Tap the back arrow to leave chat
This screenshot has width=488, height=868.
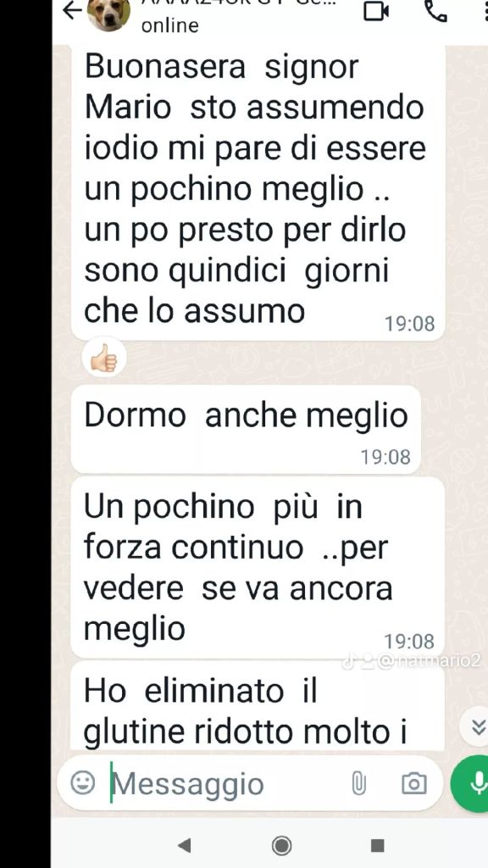pos(72,10)
